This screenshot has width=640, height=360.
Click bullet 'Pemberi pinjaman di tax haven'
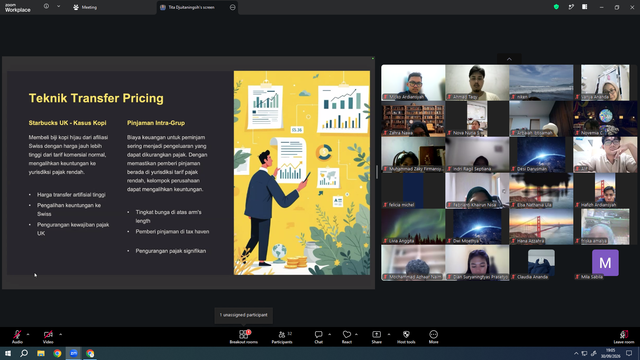pos(172,231)
